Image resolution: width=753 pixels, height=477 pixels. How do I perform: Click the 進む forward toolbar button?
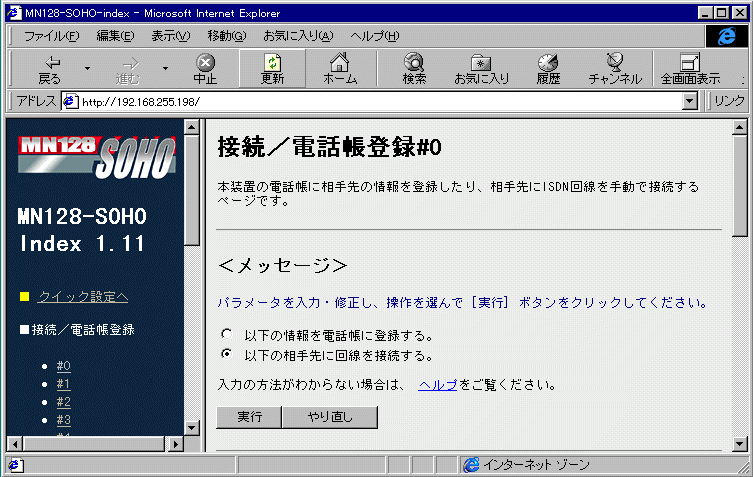(x=127, y=69)
